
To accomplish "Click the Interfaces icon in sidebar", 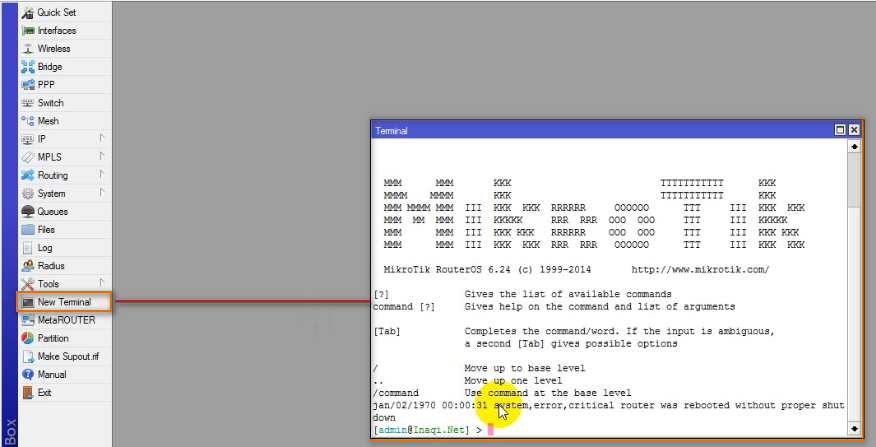I will pyautogui.click(x=27, y=31).
